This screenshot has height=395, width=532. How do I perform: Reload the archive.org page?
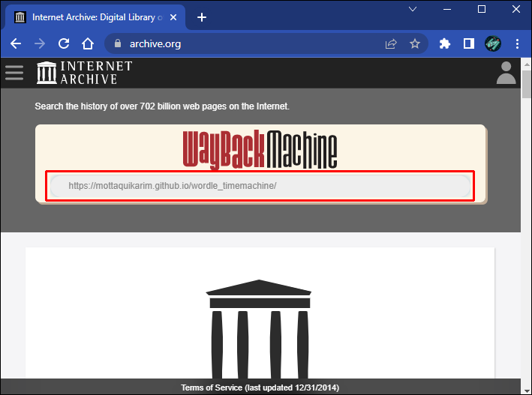point(64,43)
